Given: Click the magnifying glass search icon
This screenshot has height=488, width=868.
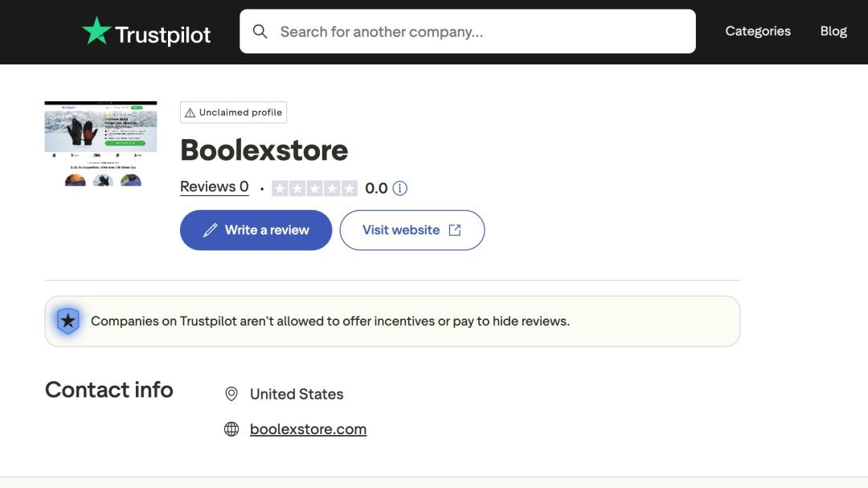Looking at the screenshot, I should [x=260, y=31].
